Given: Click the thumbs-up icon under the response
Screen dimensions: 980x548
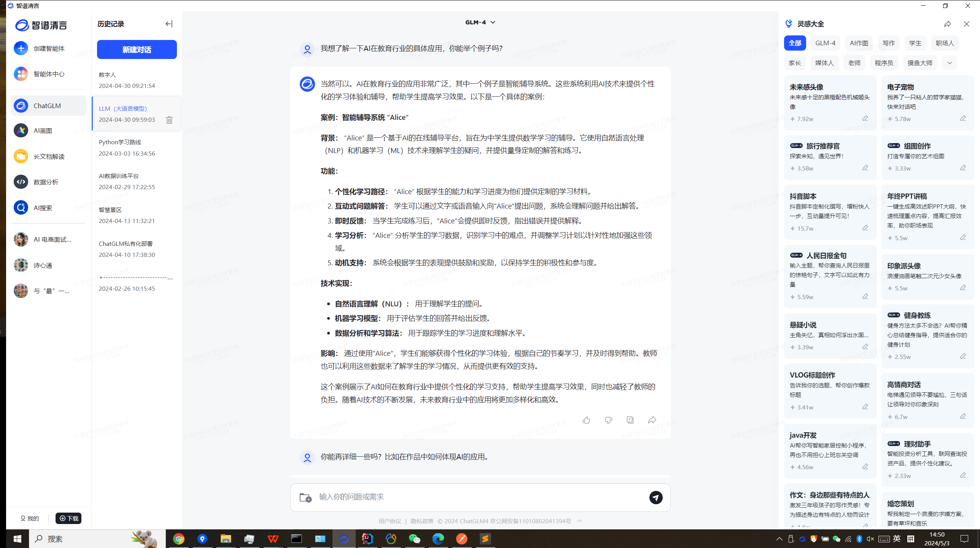Looking at the screenshot, I should tap(586, 420).
